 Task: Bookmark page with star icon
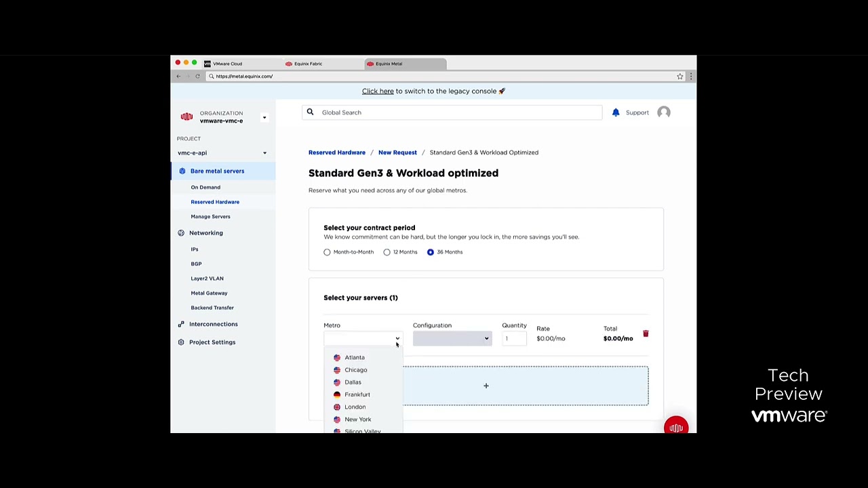pos(679,77)
